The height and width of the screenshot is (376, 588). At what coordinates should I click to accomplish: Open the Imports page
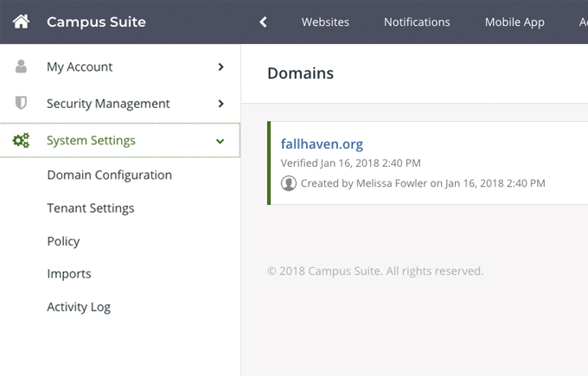point(69,274)
